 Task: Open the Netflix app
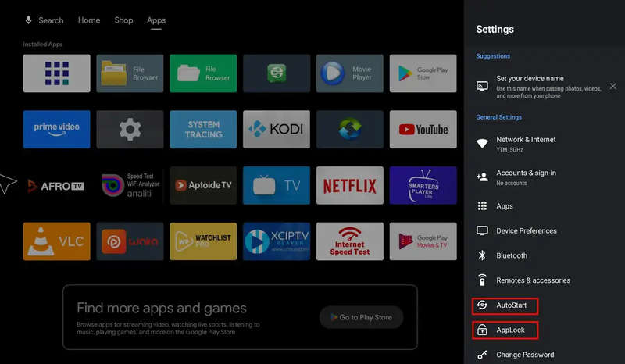coord(350,185)
